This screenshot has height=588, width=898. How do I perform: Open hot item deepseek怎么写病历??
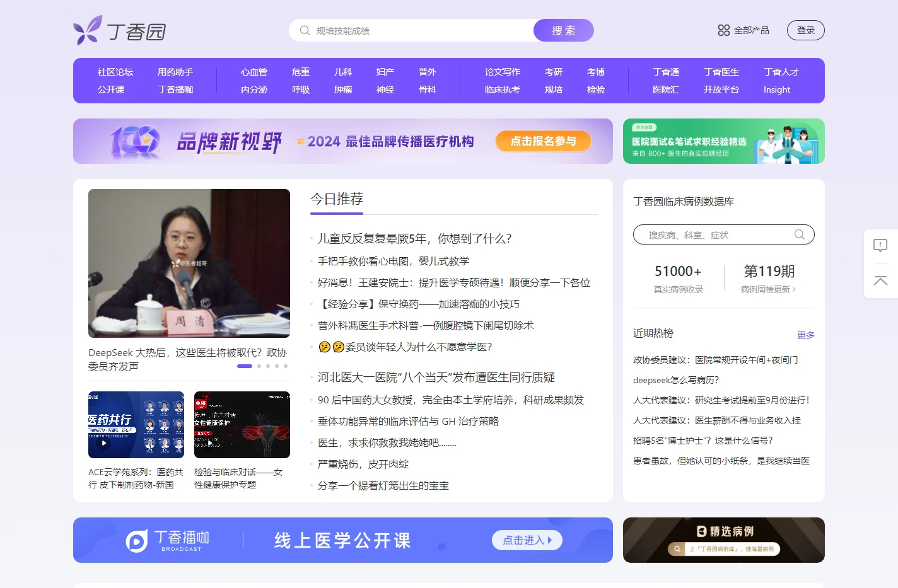click(676, 380)
